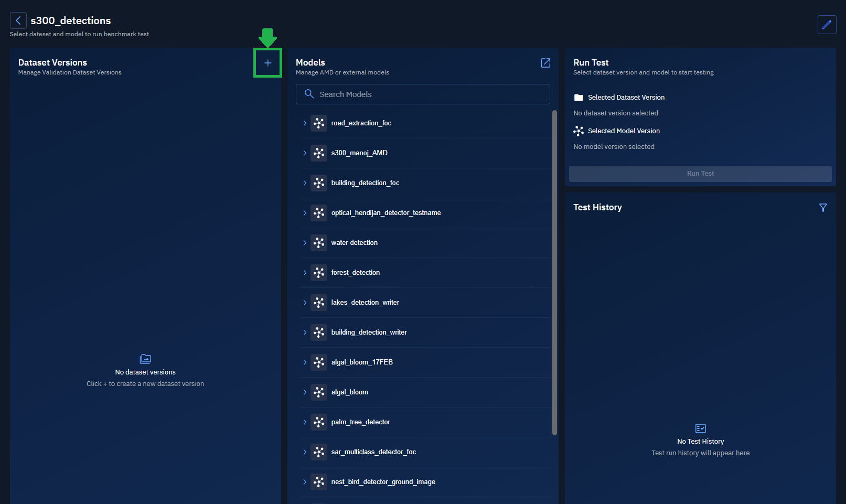Click the palm_tree_detector model icon
Screen dimensions: 846x504
point(319,422)
